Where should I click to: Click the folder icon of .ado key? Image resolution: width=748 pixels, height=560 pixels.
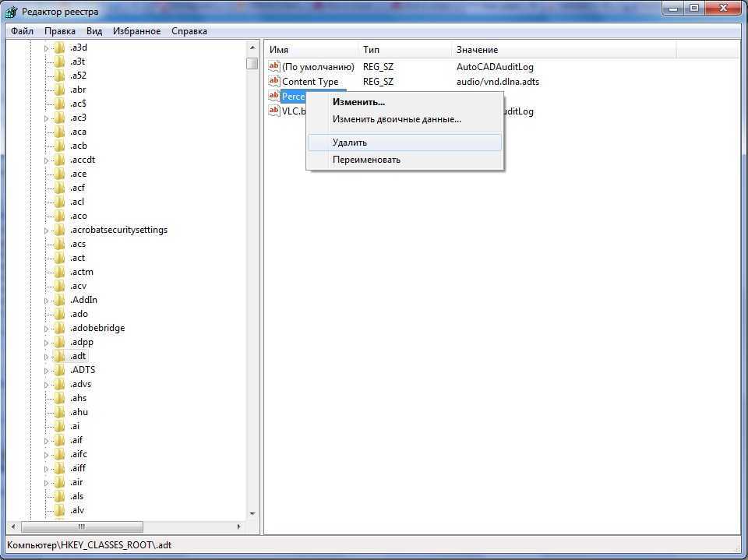coord(60,314)
